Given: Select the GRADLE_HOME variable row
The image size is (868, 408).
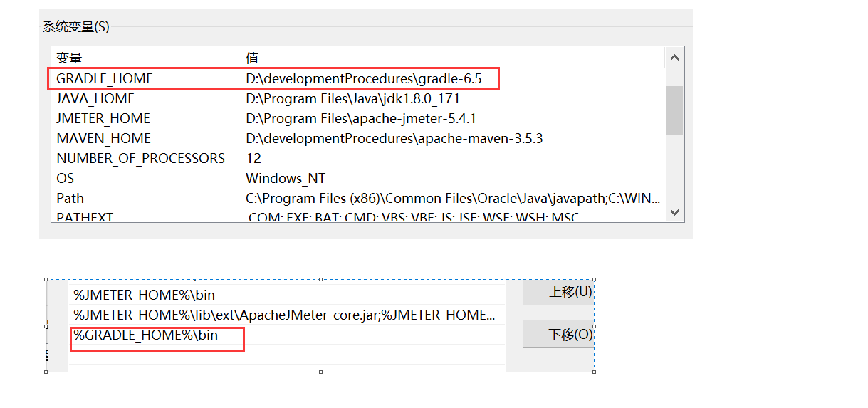Looking at the screenshot, I should coord(357,78).
